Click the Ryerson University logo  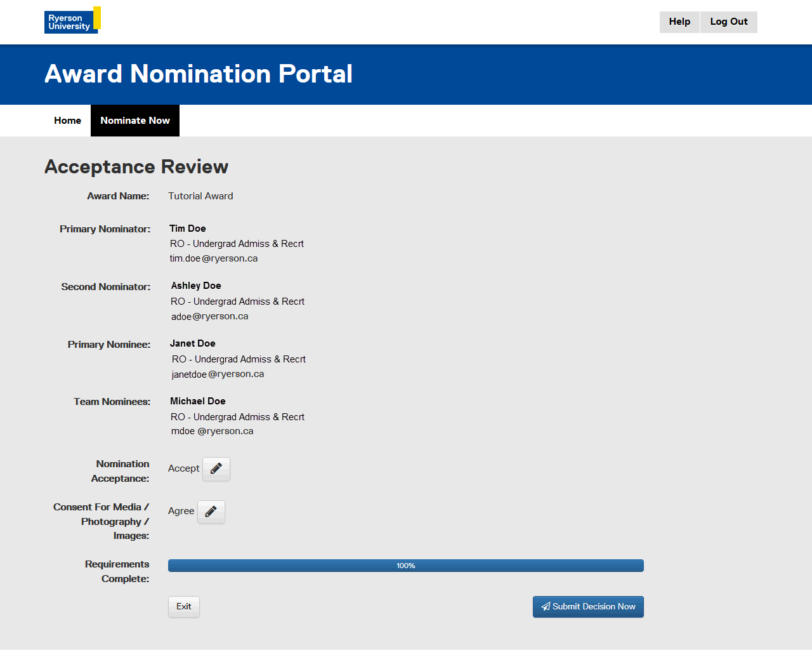[72, 20]
